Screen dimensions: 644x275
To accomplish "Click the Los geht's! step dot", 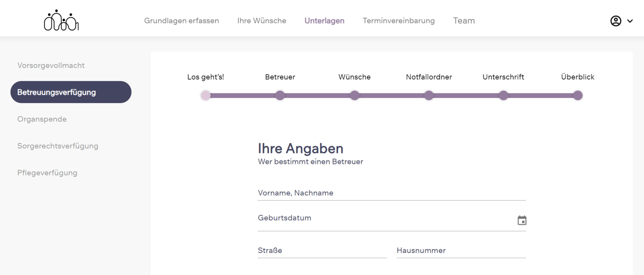I will pos(206,95).
